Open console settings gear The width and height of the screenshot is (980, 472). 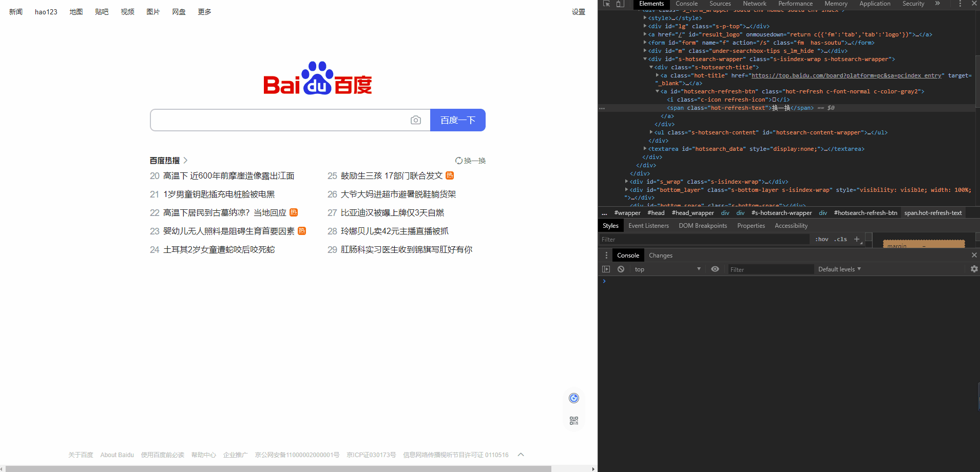pos(974,269)
